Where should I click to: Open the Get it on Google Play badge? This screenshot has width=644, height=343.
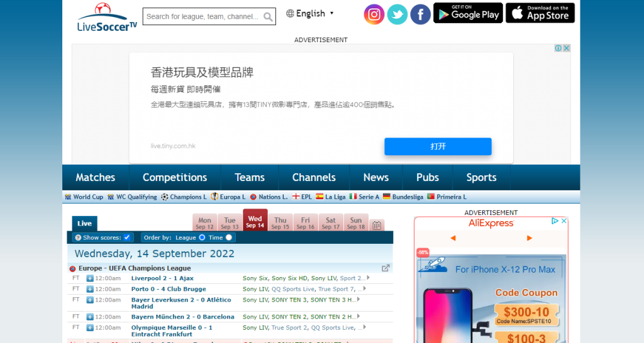click(468, 13)
